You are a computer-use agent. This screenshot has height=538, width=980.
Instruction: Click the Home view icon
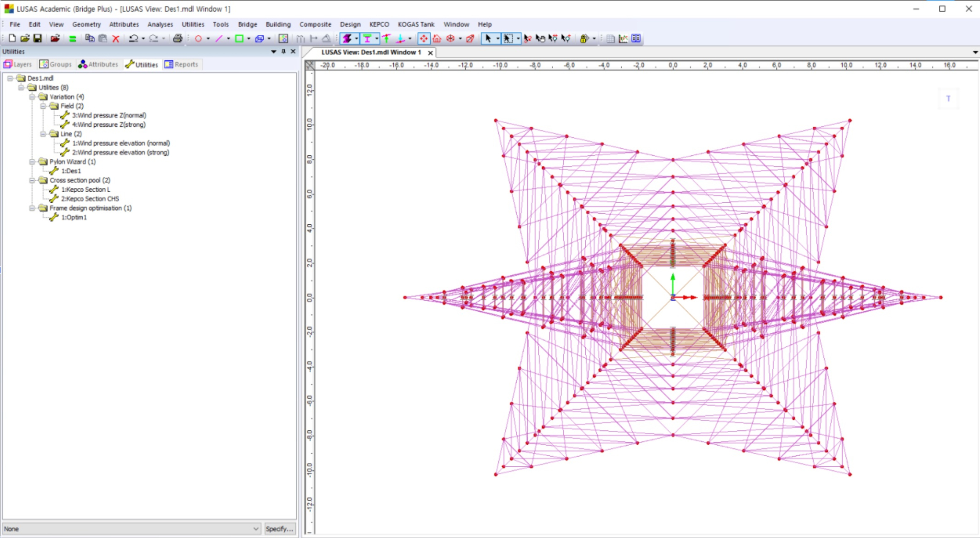point(437,38)
